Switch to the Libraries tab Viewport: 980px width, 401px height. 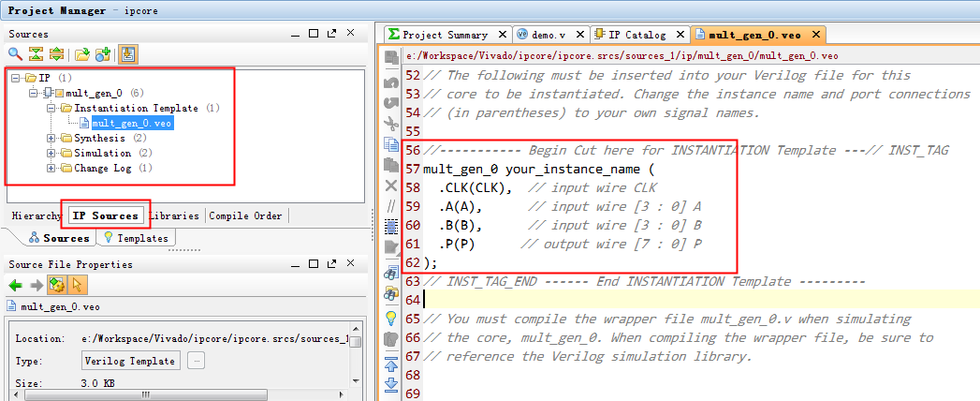pos(177,215)
